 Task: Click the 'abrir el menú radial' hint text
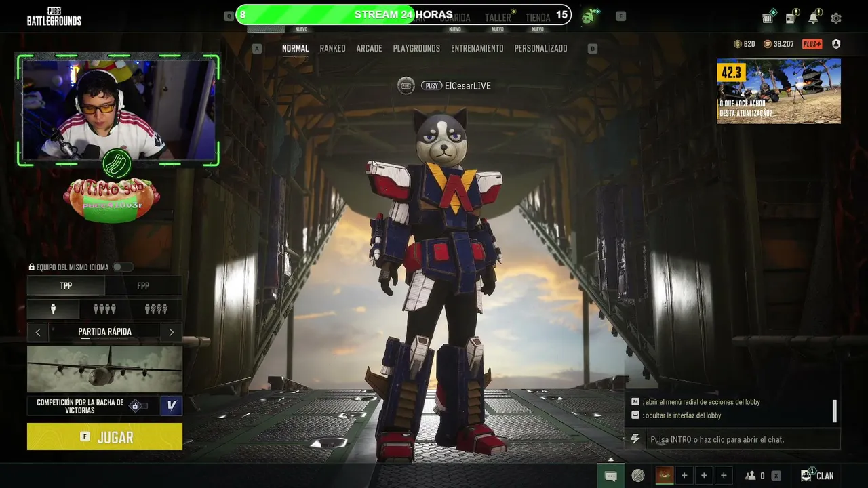coord(703,402)
